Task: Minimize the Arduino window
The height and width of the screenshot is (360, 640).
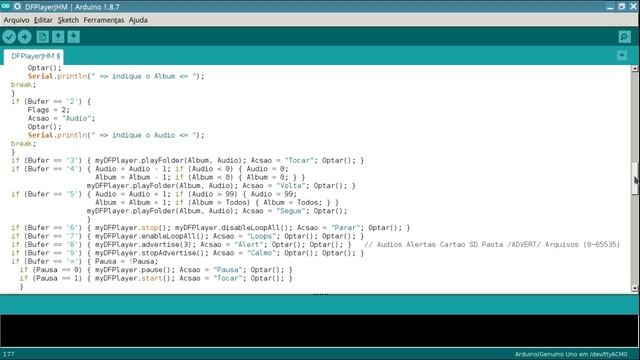Action: pos(610,7)
